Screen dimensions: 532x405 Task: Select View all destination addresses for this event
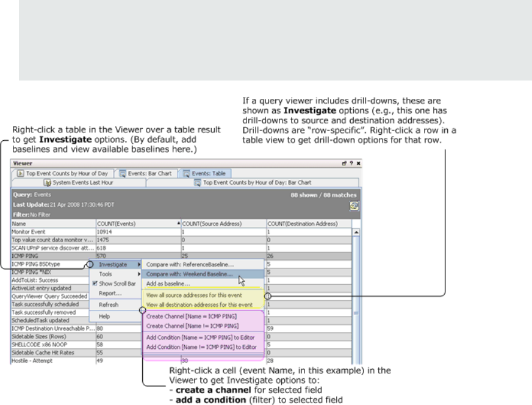203,304
